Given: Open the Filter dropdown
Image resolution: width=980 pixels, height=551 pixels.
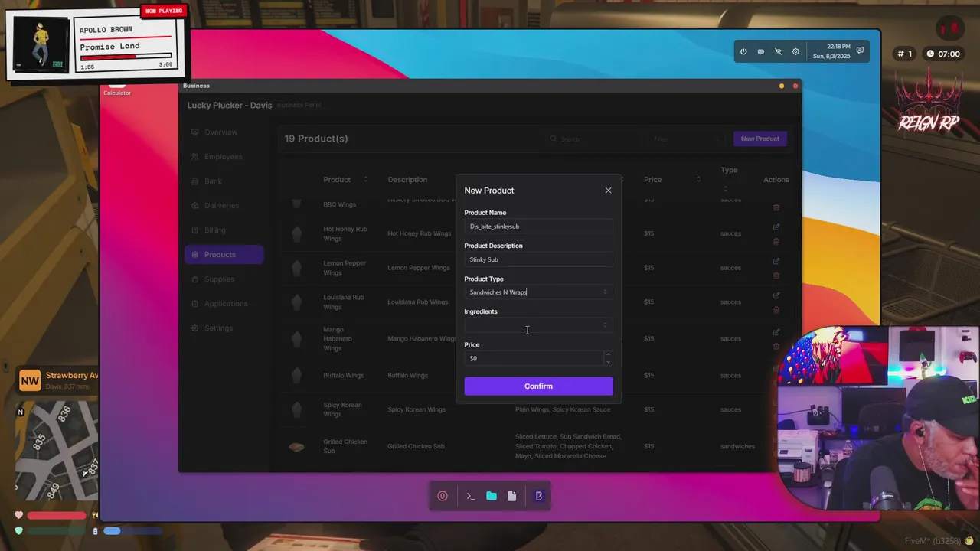Looking at the screenshot, I should pos(686,139).
